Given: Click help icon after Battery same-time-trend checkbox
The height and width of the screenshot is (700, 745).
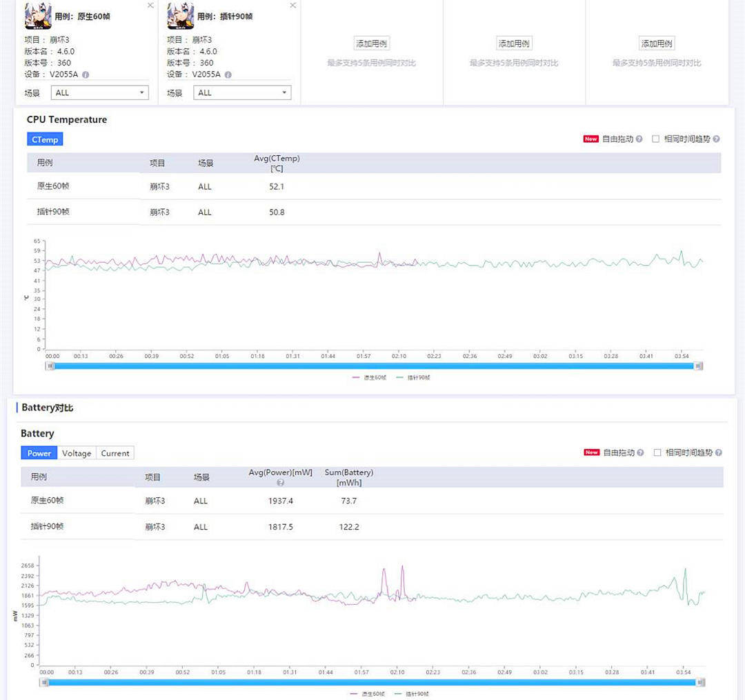Looking at the screenshot, I should coord(718,452).
